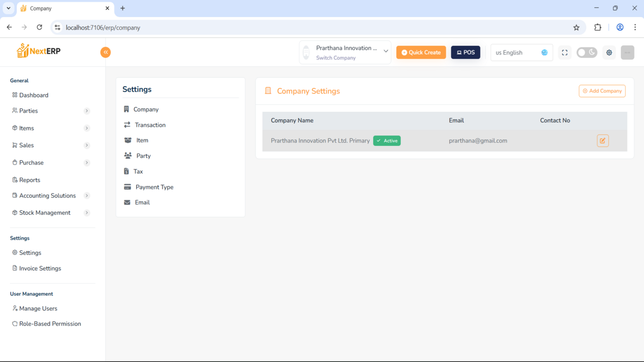Screen dimensions: 644x362
Task: Expand the Accounting Solutions menu
Action: pyautogui.click(x=87, y=196)
